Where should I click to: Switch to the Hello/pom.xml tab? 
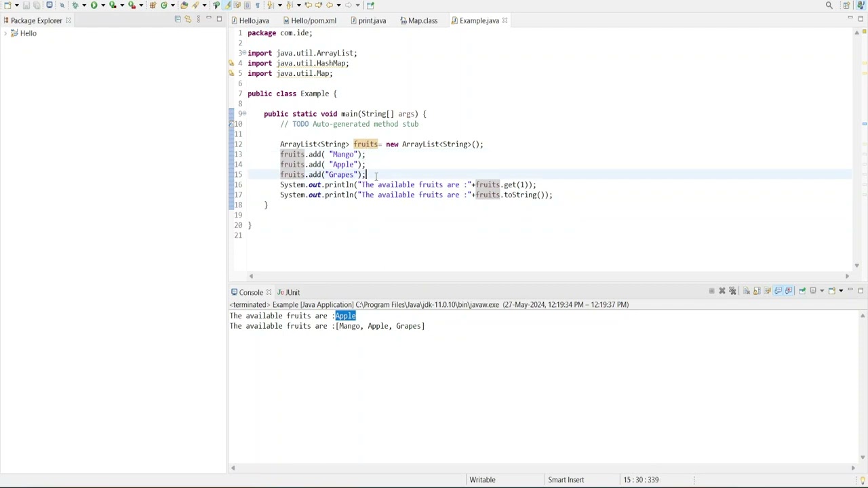tap(309, 20)
